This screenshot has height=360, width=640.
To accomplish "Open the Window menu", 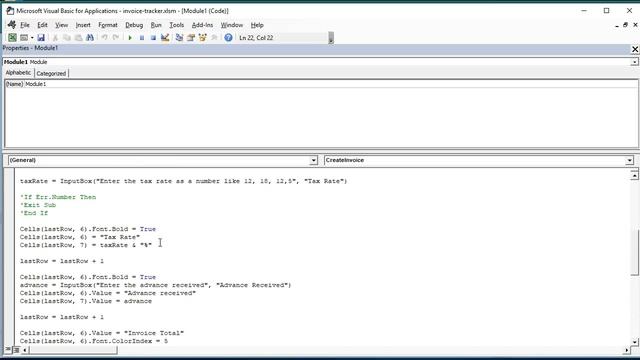I will 231,25.
